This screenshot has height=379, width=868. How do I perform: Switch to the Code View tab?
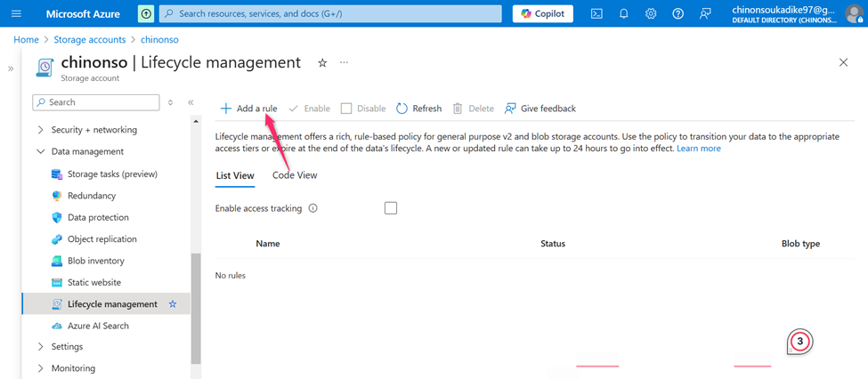click(x=295, y=175)
